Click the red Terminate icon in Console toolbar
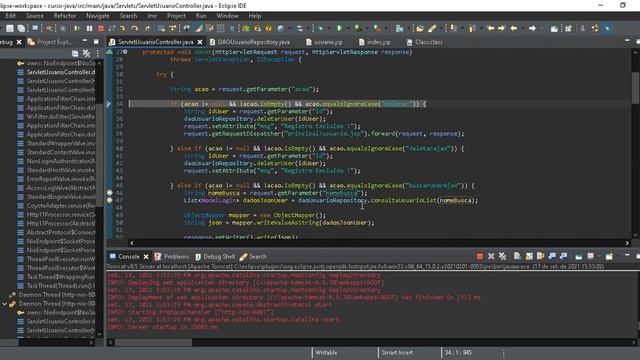Viewport: 640px width, 360px height. [x=480, y=256]
